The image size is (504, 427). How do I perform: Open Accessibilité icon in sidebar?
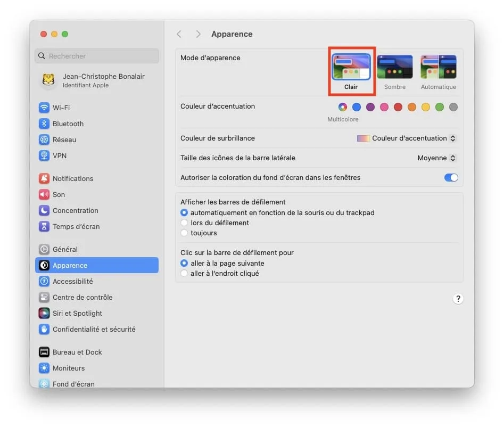44,281
